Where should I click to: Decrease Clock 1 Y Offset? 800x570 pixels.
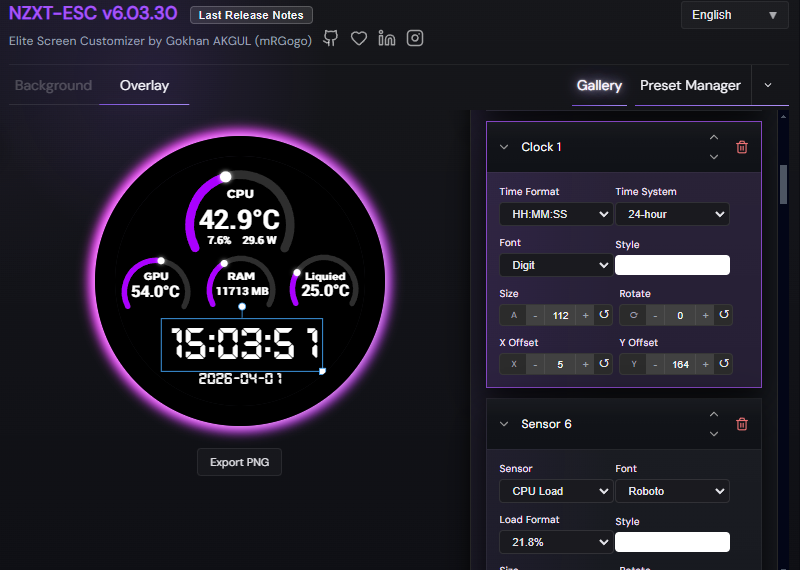pos(655,364)
